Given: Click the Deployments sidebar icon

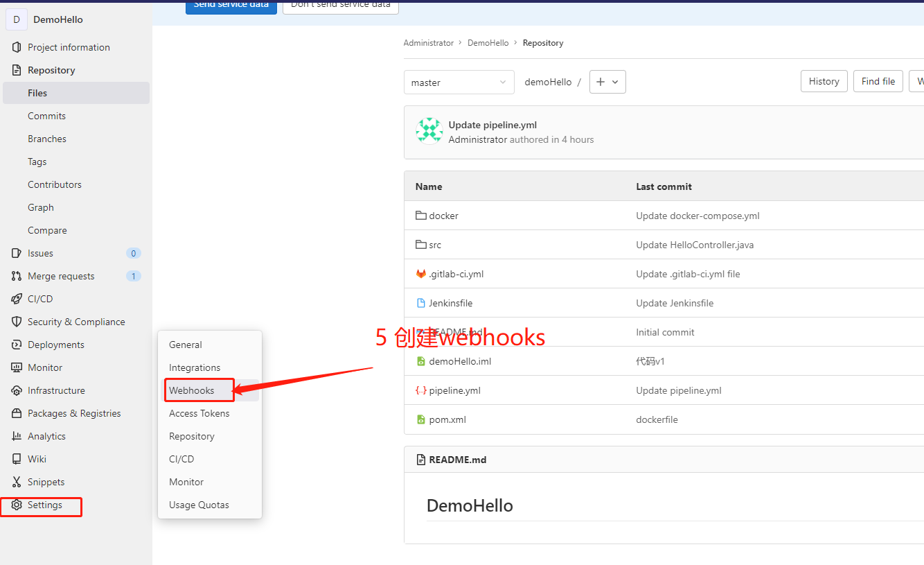Looking at the screenshot, I should [x=17, y=345].
